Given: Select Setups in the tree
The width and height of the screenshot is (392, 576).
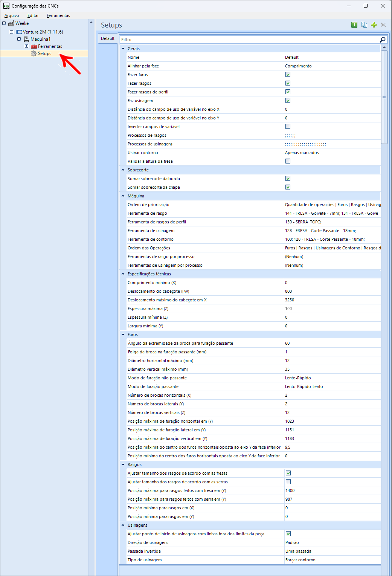Looking at the screenshot, I should click(x=44, y=53).
